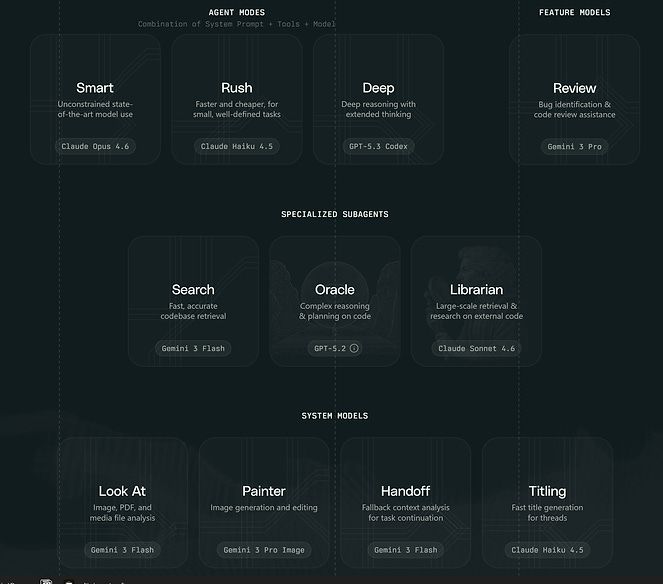Open the Search subagent card
Viewport: 663px width, 584px height.
point(193,301)
